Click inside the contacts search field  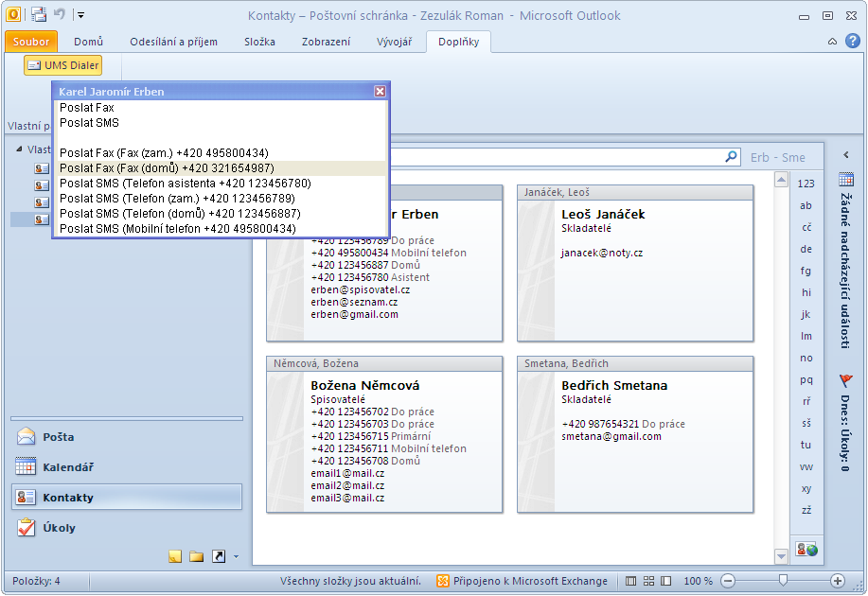coord(557,157)
